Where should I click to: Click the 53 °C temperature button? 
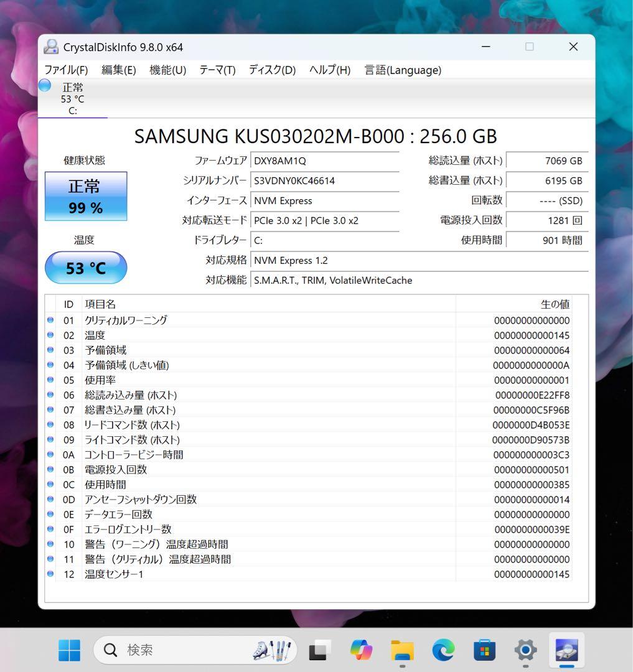(x=86, y=268)
